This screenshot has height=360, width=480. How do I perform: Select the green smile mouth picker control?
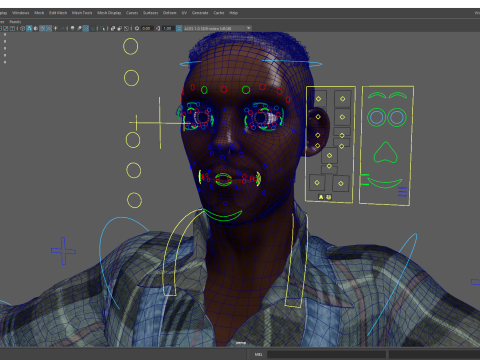click(385, 183)
